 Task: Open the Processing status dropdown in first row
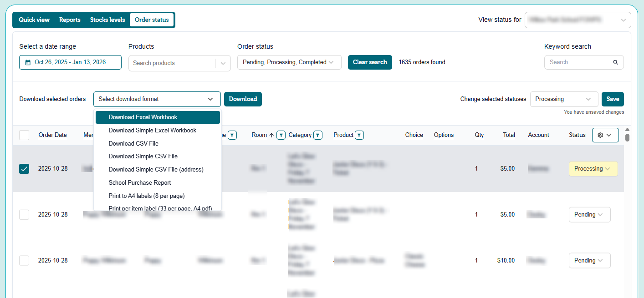(x=593, y=169)
